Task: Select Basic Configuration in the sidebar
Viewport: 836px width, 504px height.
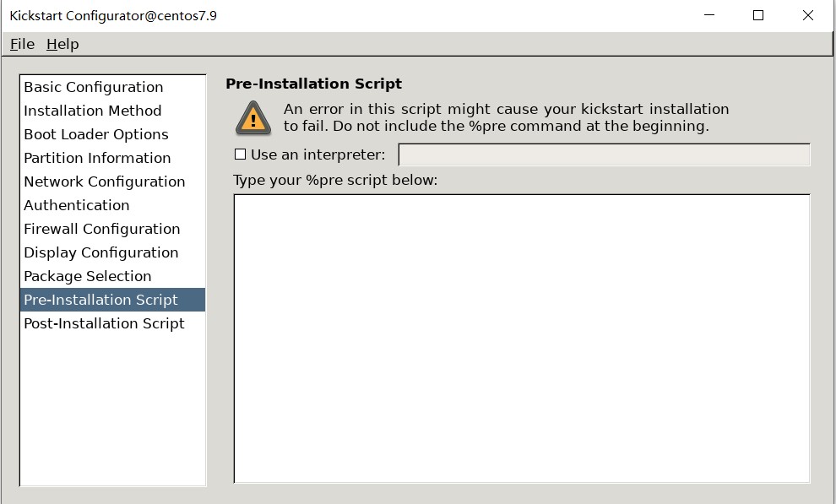Action: [x=112, y=87]
